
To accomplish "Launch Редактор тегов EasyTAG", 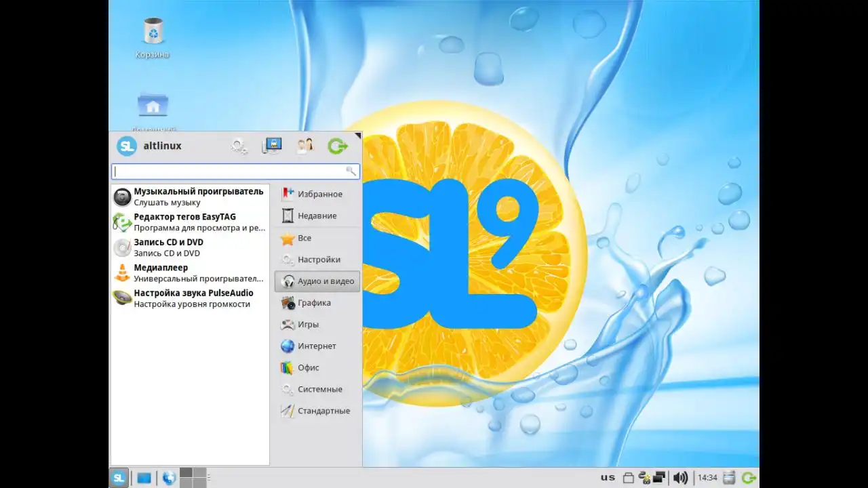I will [x=189, y=222].
